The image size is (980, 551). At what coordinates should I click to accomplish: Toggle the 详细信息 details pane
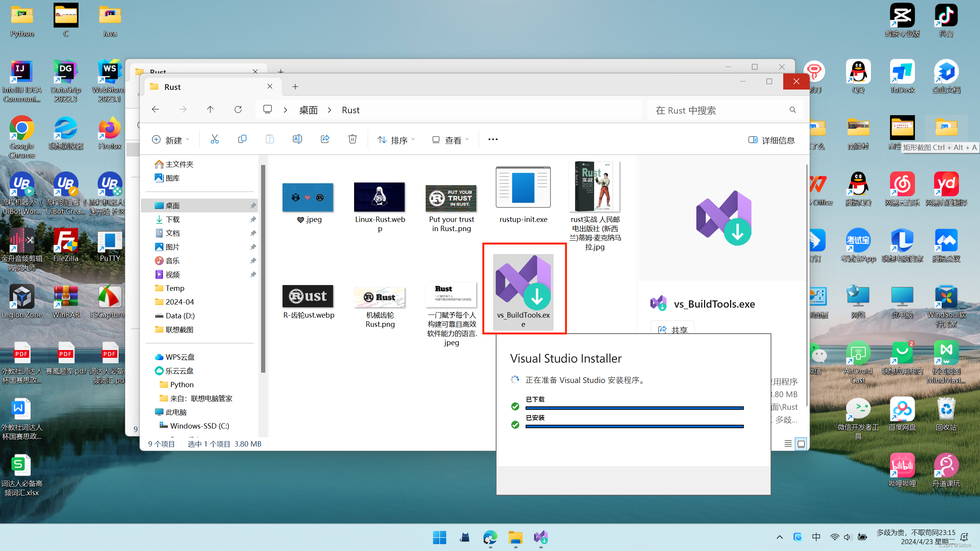pyautogui.click(x=771, y=140)
